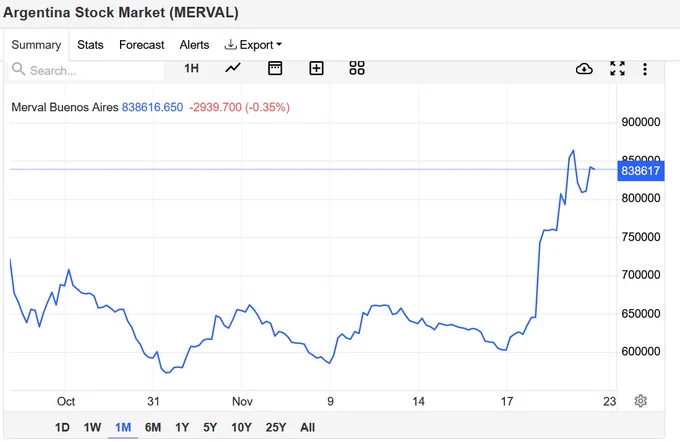
Task: Select the 1H interval button
Action: pyautogui.click(x=191, y=68)
